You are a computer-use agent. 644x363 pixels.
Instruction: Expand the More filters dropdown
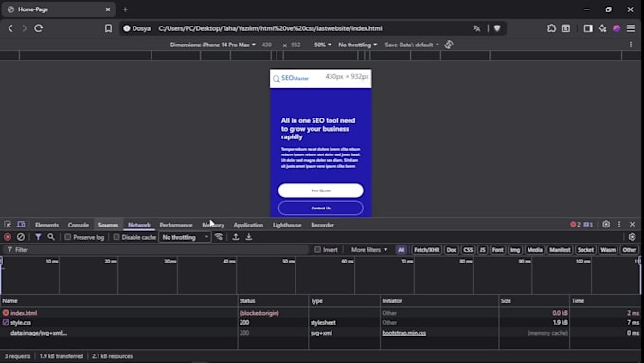(x=368, y=250)
